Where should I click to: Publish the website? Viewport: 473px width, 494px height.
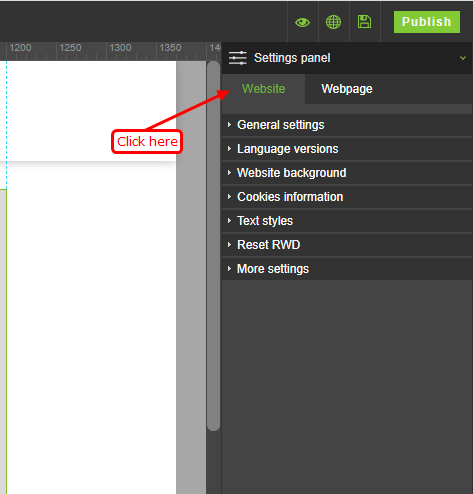(x=427, y=22)
